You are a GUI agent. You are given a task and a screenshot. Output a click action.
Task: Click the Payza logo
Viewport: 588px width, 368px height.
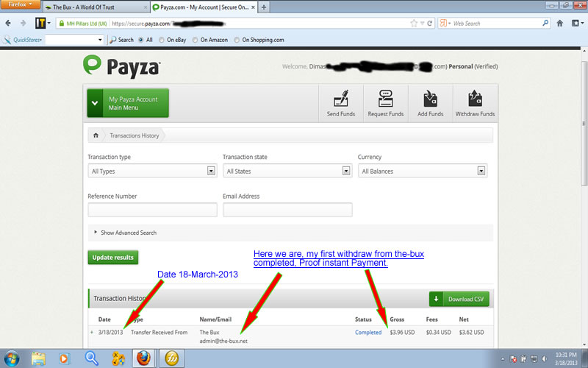121,67
